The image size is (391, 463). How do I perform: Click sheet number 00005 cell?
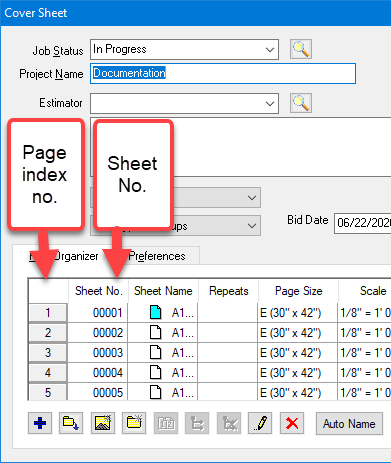(x=98, y=393)
